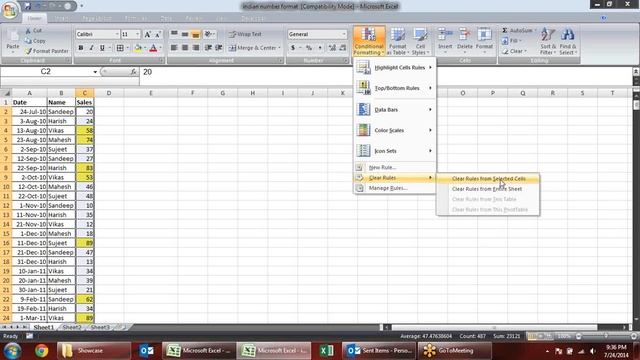This screenshot has height=360, width=640.
Task: Toggle Wrap Text
Action: point(245,34)
